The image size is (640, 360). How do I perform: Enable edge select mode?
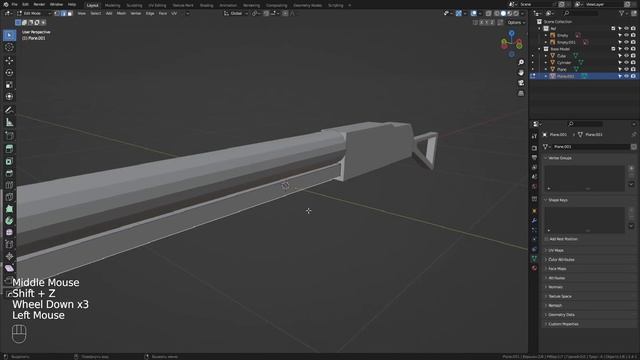(x=63, y=13)
